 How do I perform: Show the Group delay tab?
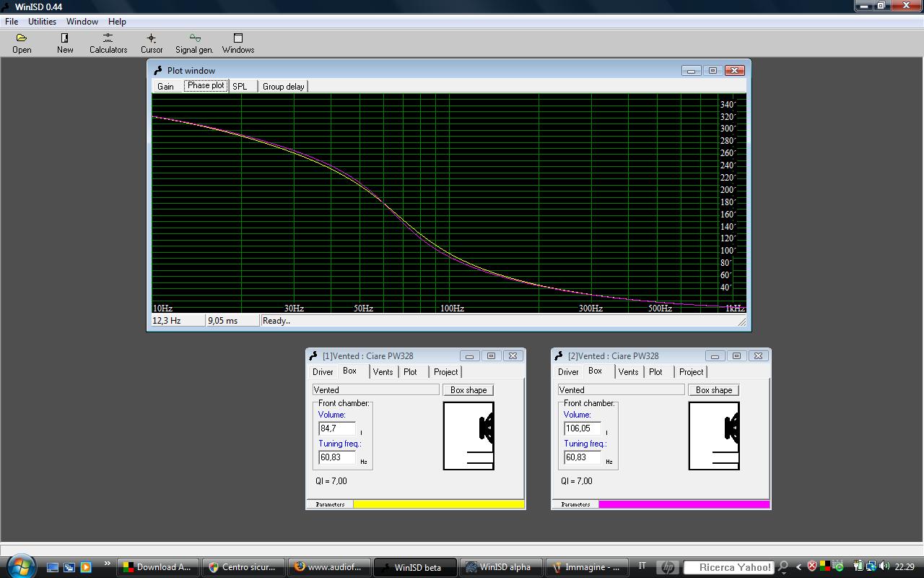click(x=283, y=87)
